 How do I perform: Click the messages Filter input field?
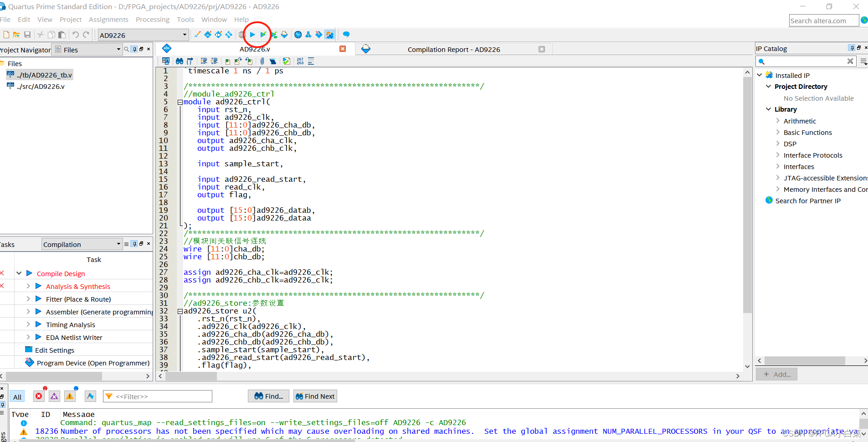tap(158, 396)
